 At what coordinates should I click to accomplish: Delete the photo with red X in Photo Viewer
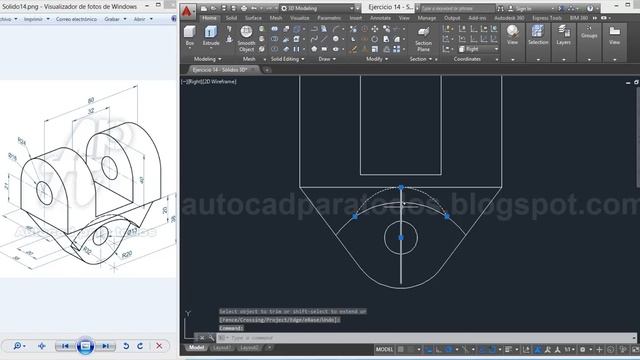point(159,346)
